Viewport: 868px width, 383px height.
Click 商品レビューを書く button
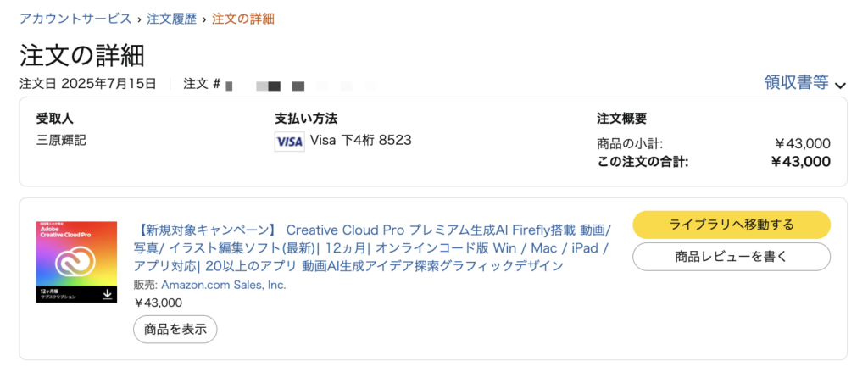pyautogui.click(x=732, y=257)
